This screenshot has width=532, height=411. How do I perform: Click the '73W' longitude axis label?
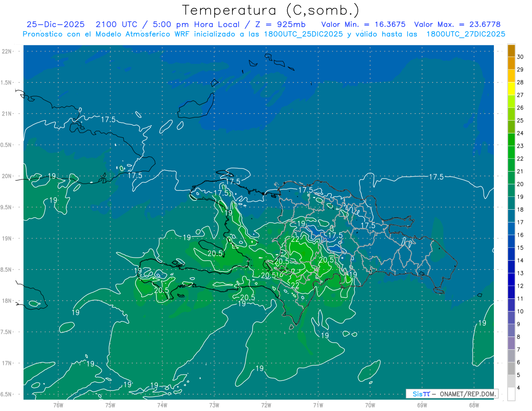click(x=214, y=405)
